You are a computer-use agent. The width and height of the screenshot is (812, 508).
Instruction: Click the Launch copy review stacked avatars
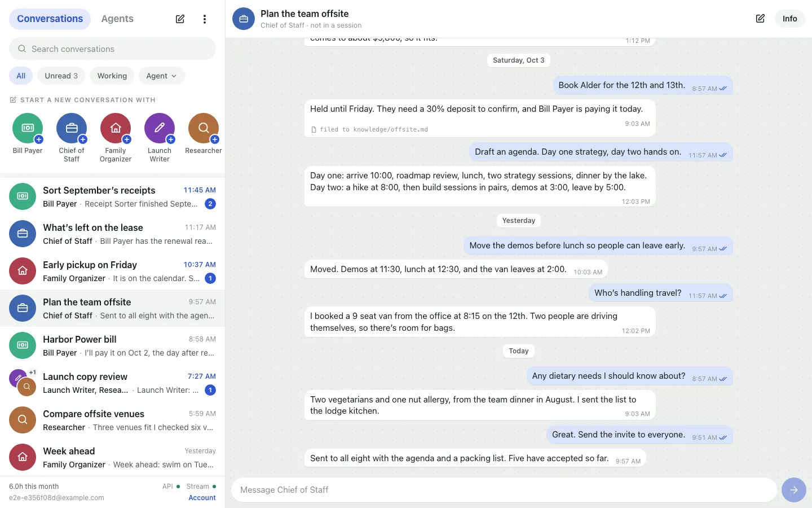pos(23,382)
